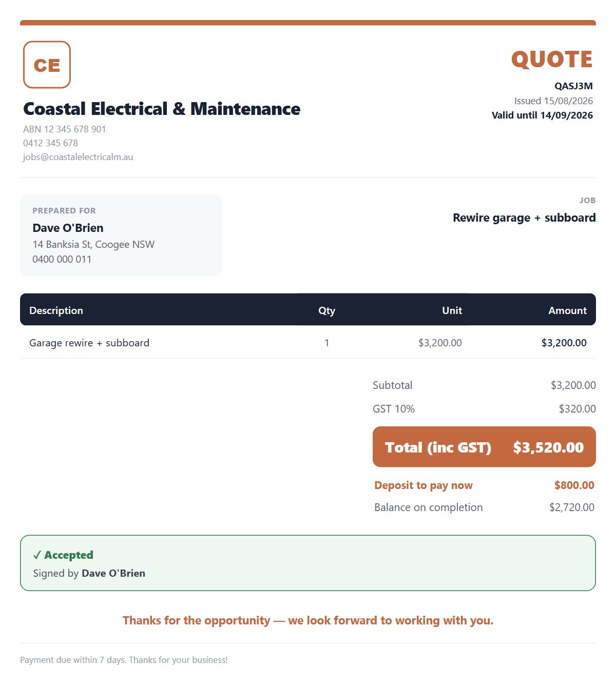Click the green Accepted checkmark
Image resolution: width=616 pixels, height=686 pixels.
pos(37,555)
